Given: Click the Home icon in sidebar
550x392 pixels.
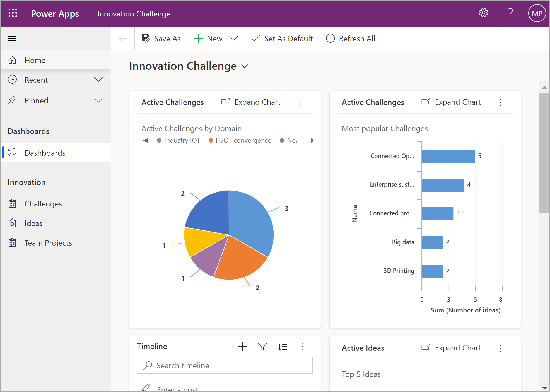Looking at the screenshot, I should point(12,60).
